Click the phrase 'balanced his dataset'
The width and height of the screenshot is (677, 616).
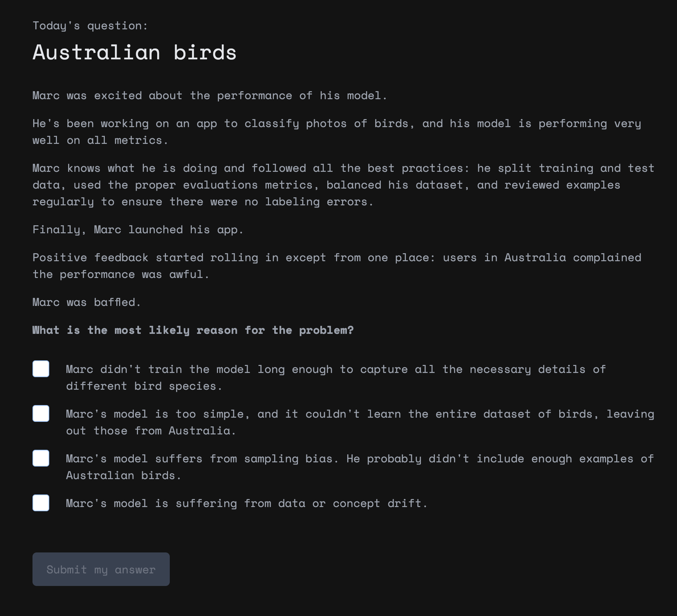click(395, 185)
